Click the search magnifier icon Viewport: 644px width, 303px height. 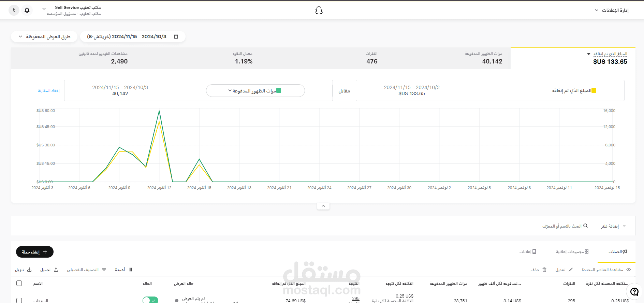tap(586, 226)
